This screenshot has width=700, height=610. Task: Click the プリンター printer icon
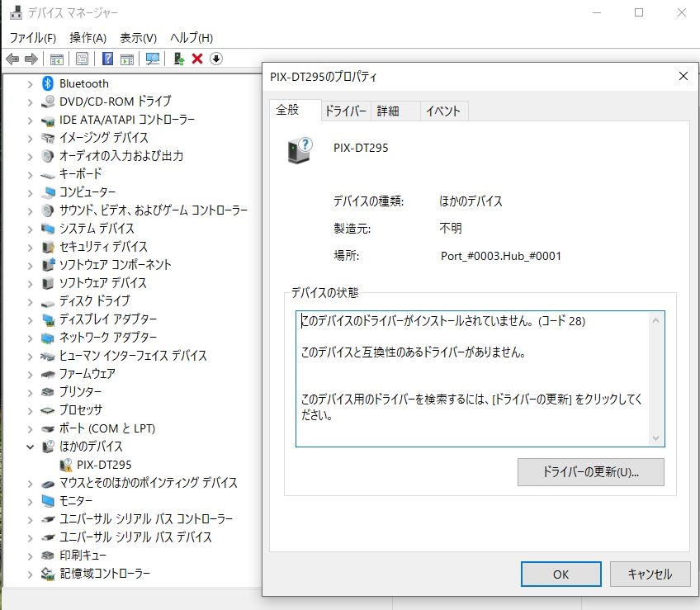tap(48, 392)
